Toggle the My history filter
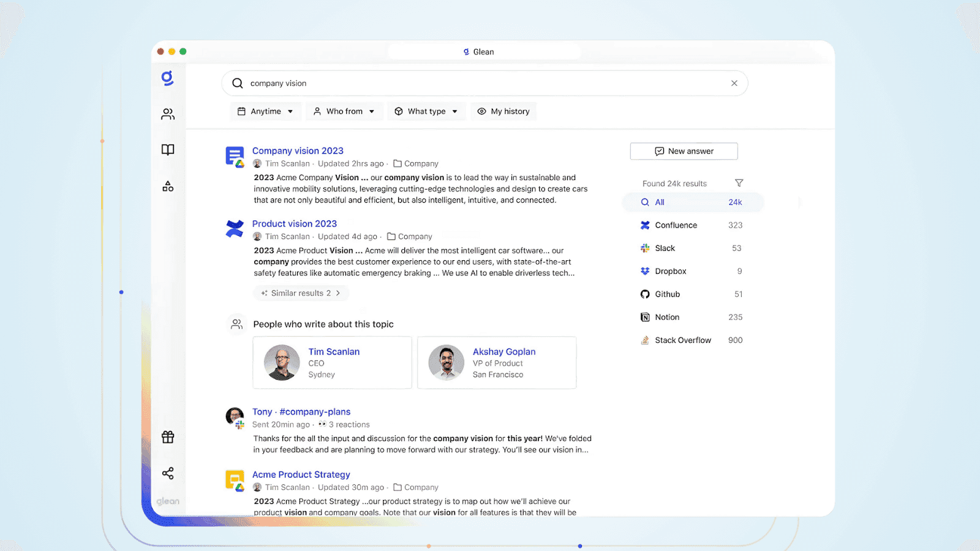The height and width of the screenshot is (551, 980). point(503,111)
